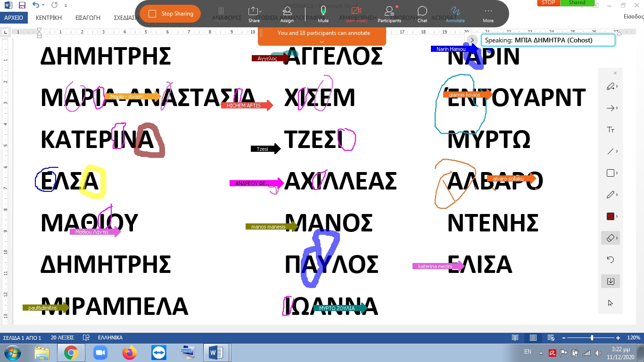
Task: Save the annotations with download icon
Action: pos(610,281)
